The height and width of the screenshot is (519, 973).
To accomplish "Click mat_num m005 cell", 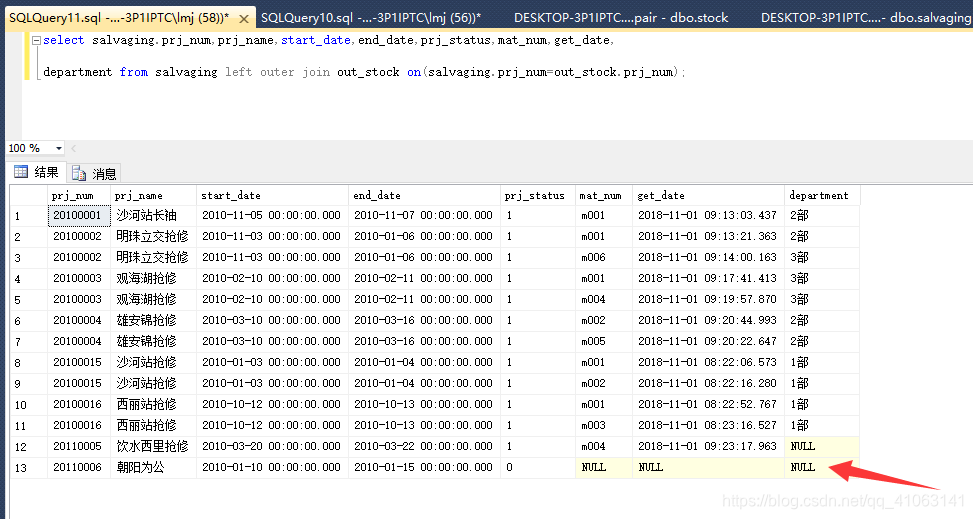I will pyautogui.click(x=604, y=341).
